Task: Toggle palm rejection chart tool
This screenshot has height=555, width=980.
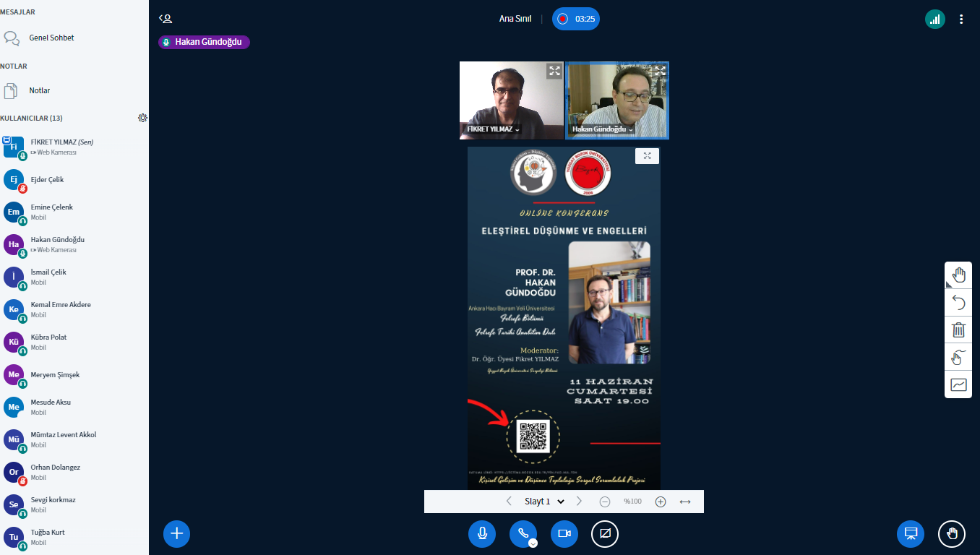Action: coord(958,384)
